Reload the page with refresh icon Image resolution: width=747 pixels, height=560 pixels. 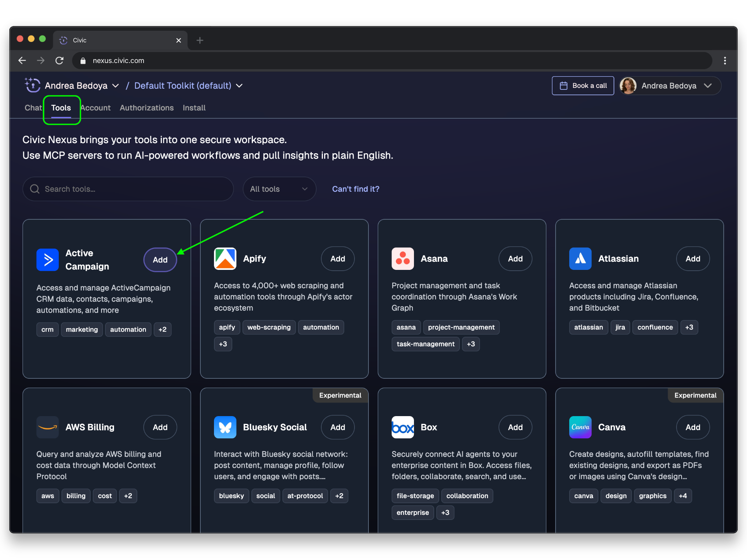coord(60,61)
